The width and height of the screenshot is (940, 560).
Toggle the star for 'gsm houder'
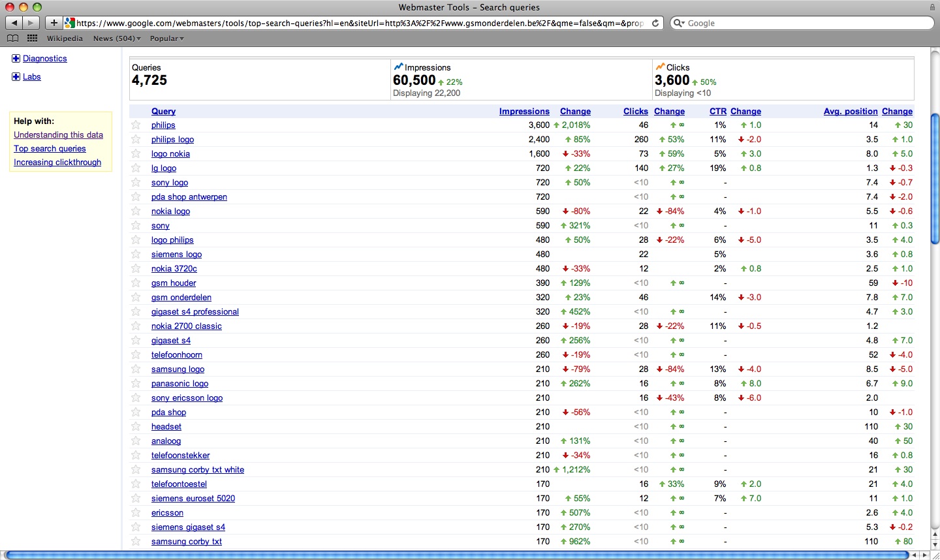click(x=136, y=283)
